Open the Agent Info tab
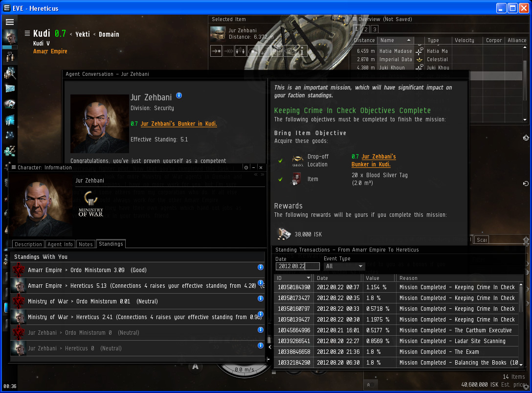The image size is (532, 393). [60, 244]
